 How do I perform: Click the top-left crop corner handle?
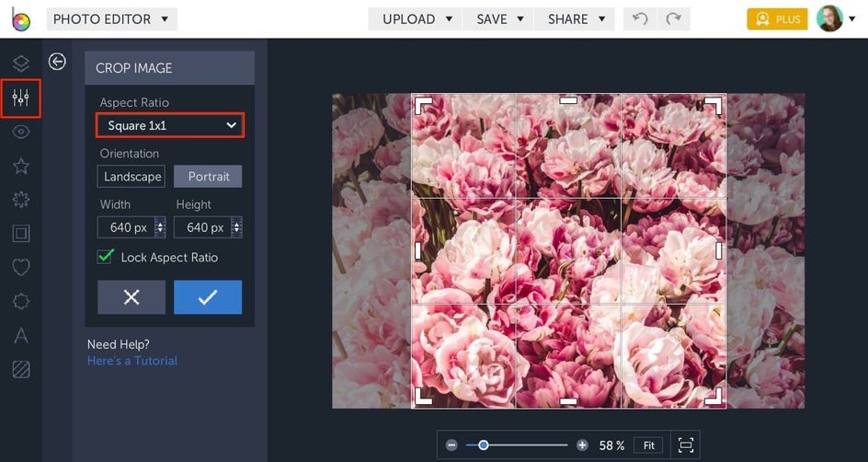(424, 105)
